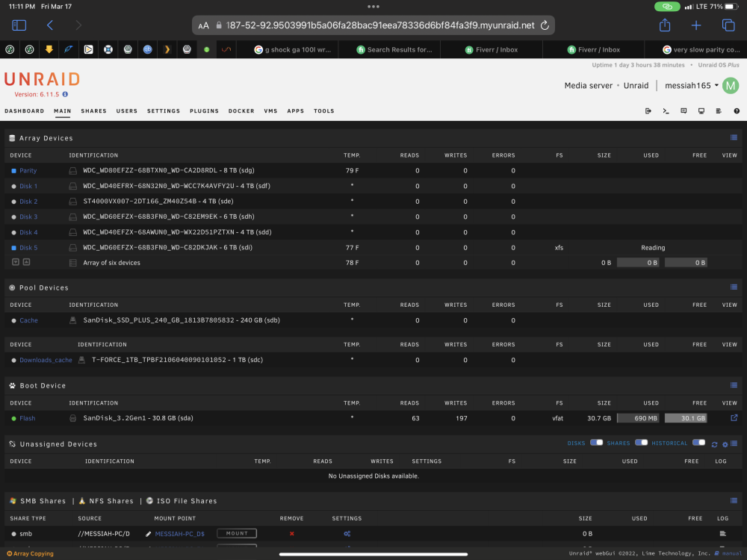Toggle the HISTORICAL switch
The height and width of the screenshot is (560, 747).
(699, 442)
